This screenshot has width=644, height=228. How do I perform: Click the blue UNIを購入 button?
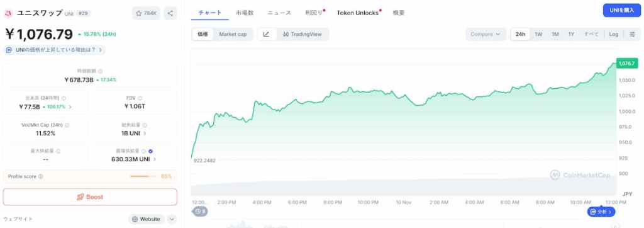click(622, 10)
